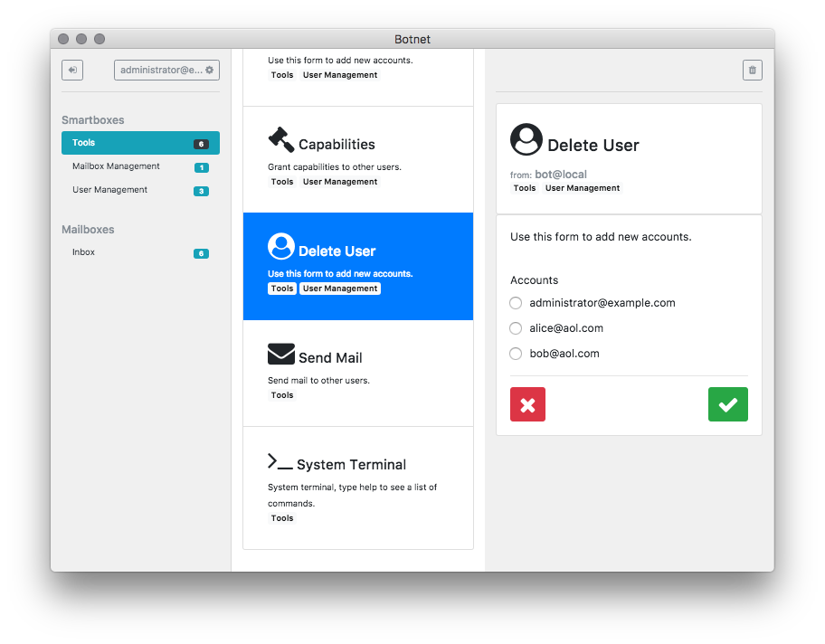
Task: Click the Accounts label in the form
Action: pos(534,280)
